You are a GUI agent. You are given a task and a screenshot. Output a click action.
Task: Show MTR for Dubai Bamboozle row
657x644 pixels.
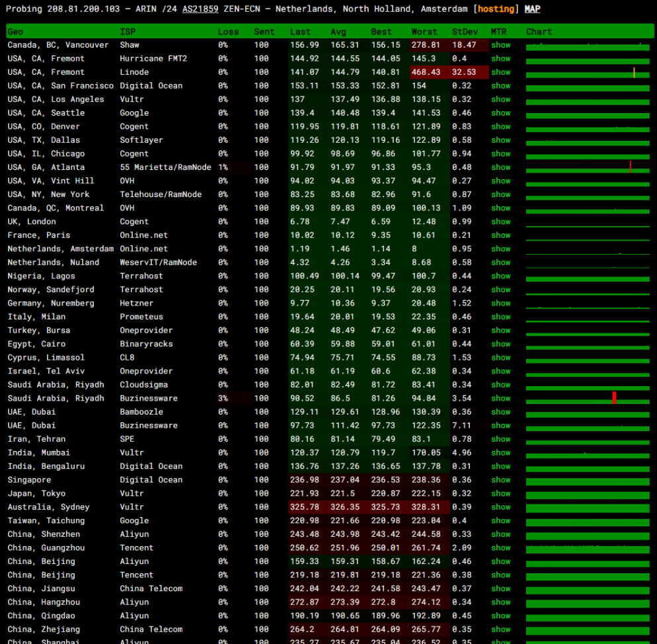click(x=501, y=412)
